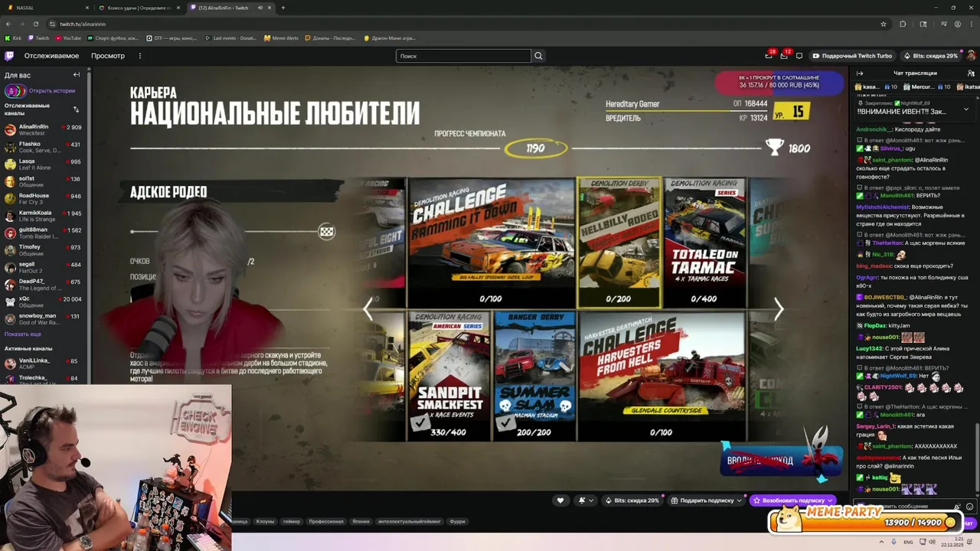Screen dimensions: 980x551
Task: Click the browser address bar
Action: [x=465, y=24]
